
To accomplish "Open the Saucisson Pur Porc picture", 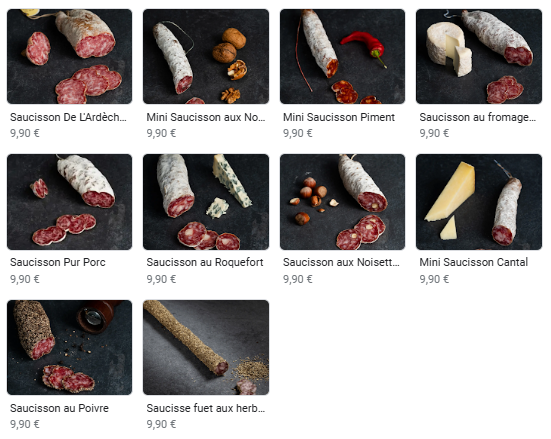I will [70, 202].
